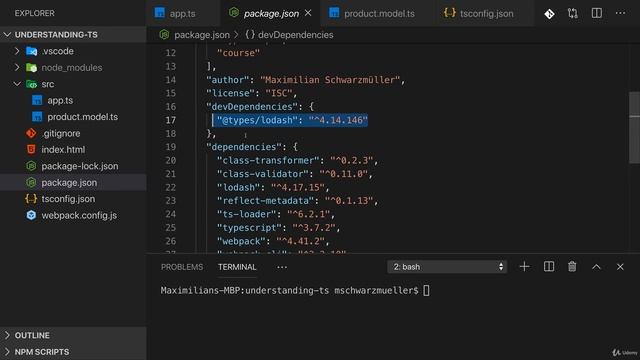Open index.html from the explorer
This screenshot has height=360, width=640.
pos(63,149)
